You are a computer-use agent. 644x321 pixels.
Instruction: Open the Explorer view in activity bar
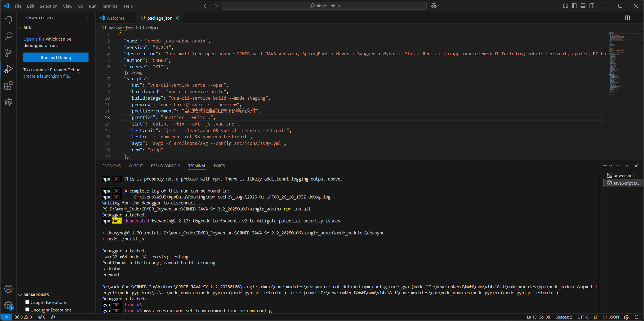pyautogui.click(x=8, y=20)
